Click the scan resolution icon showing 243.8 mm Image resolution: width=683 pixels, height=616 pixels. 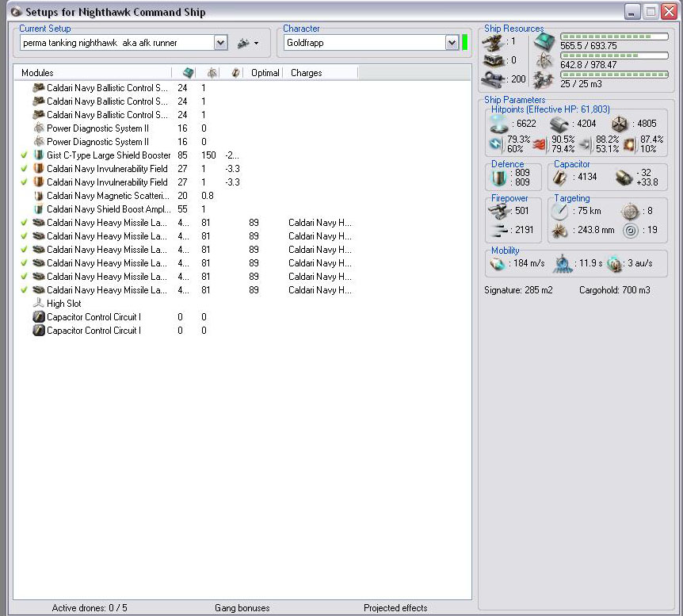559,230
